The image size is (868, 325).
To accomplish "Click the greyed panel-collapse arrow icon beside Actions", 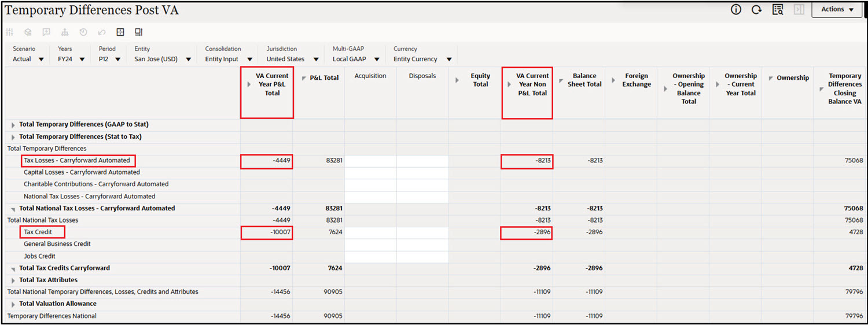I will pyautogui.click(x=799, y=9).
